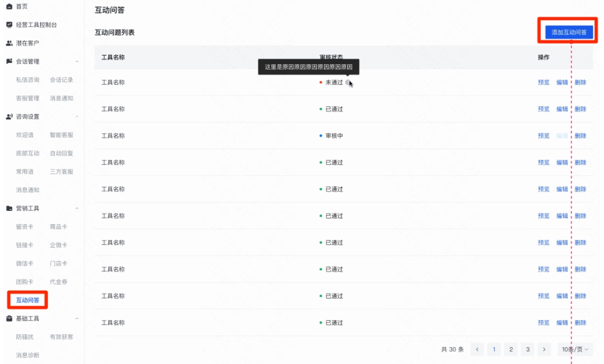Click the 潜在客户 people icon
Image resolution: width=604 pixels, height=364 pixels.
tap(9, 43)
